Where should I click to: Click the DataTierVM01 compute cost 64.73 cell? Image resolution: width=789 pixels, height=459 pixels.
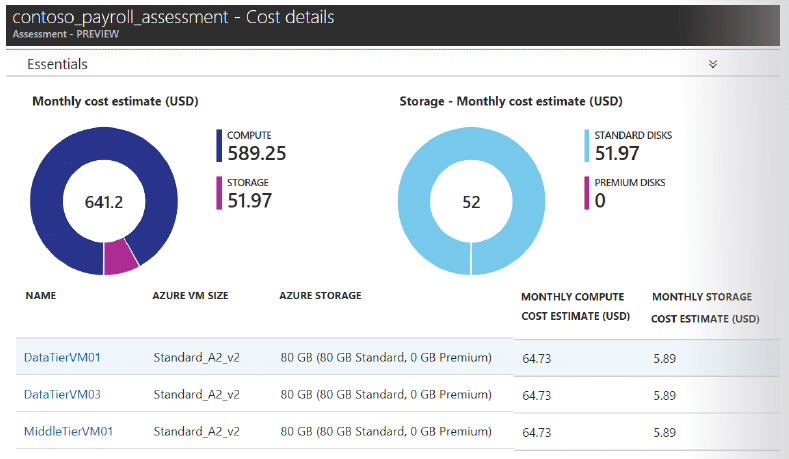(x=539, y=357)
